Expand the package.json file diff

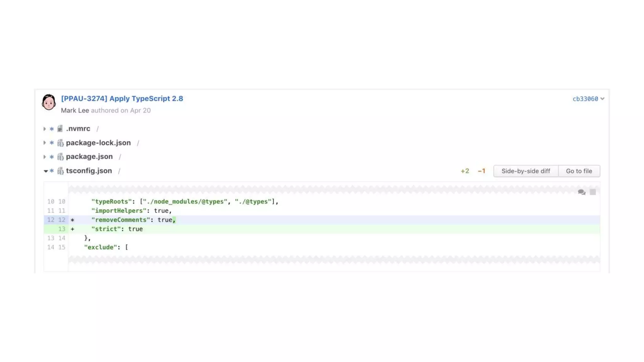pos(45,157)
